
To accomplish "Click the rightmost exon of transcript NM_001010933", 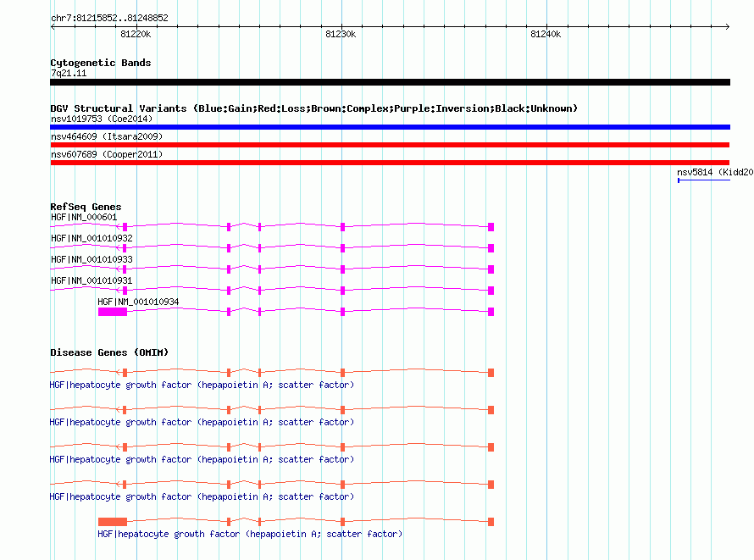I will (x=491, y=269).
